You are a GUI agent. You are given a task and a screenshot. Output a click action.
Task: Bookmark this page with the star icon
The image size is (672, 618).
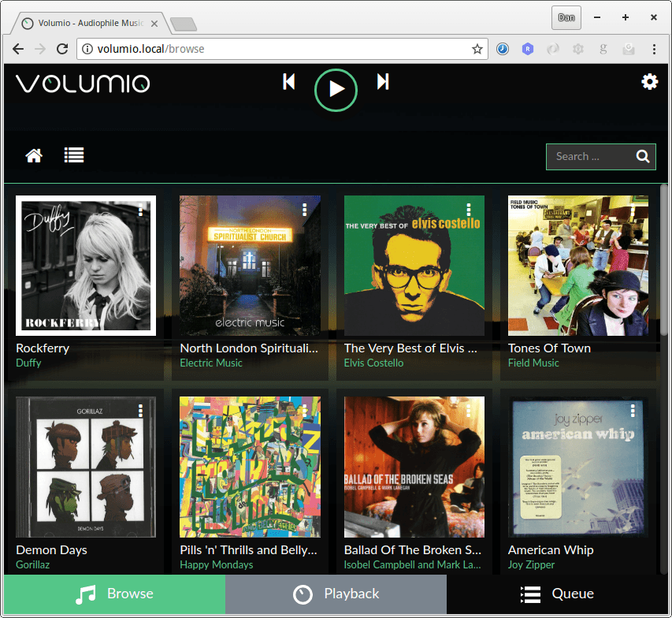pos(477,49)
